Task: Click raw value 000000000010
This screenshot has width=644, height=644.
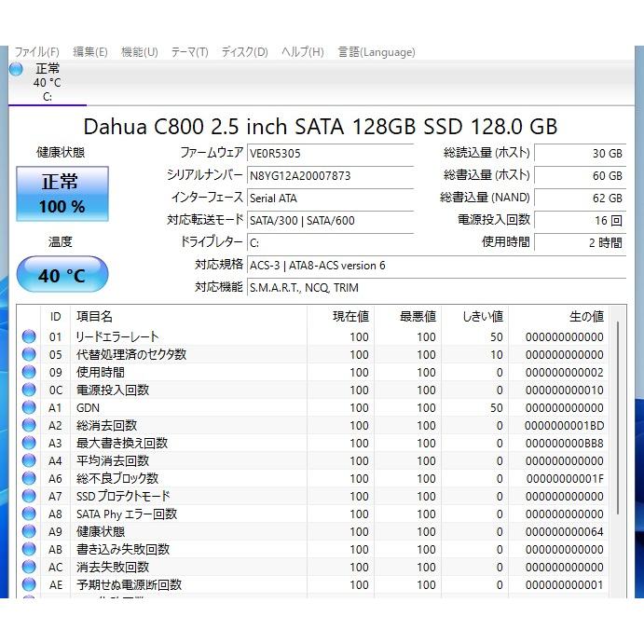Action: tap(565, 391)
